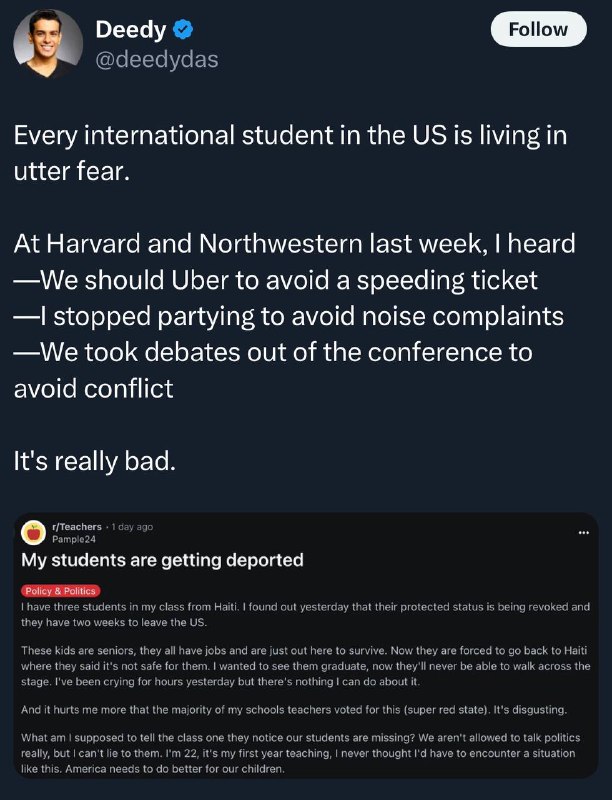Screen dimensions: 612x800
Task: Click the r/Teachers apple icon
Action: (34, 533)
